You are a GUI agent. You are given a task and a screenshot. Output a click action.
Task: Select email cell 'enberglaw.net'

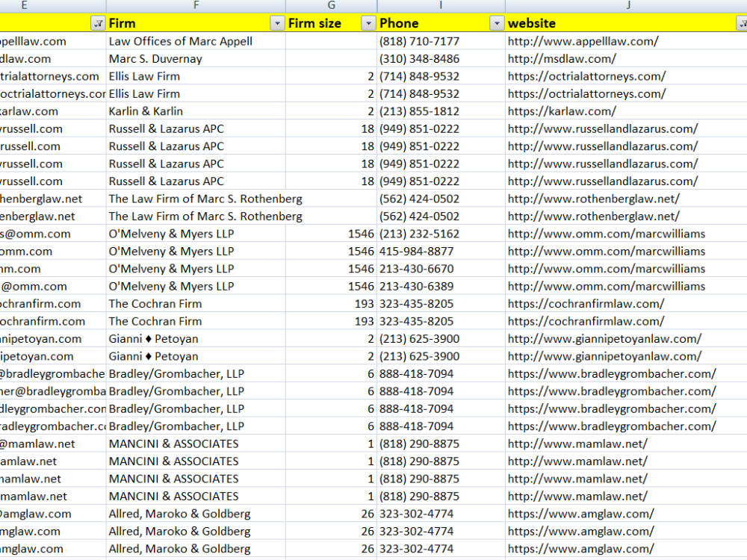(x=53, y=217)
